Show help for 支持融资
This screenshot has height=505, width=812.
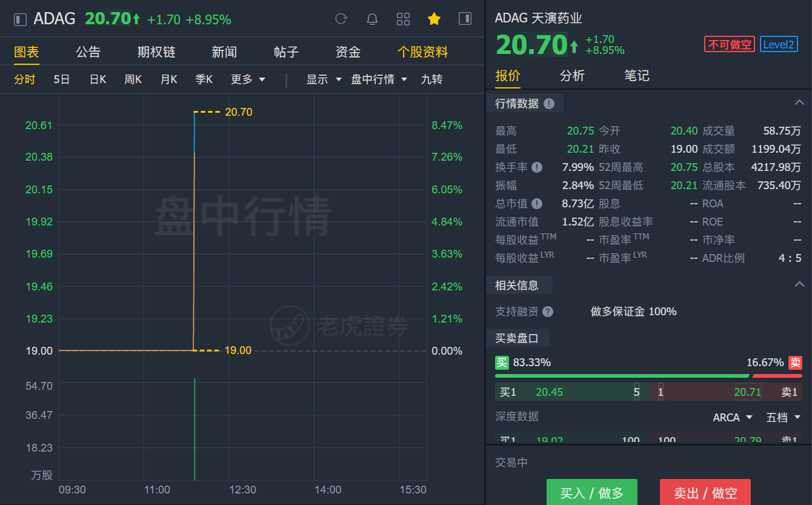[548, 312]
